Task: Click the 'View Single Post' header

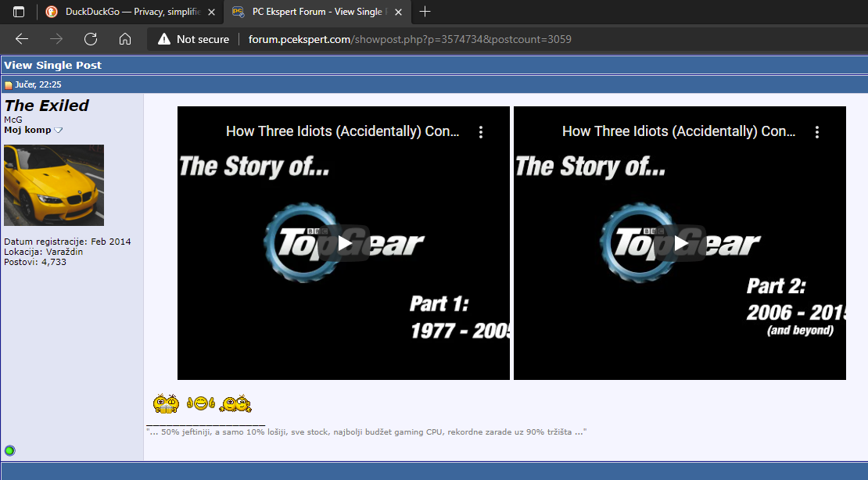Action: pos(52,66)
